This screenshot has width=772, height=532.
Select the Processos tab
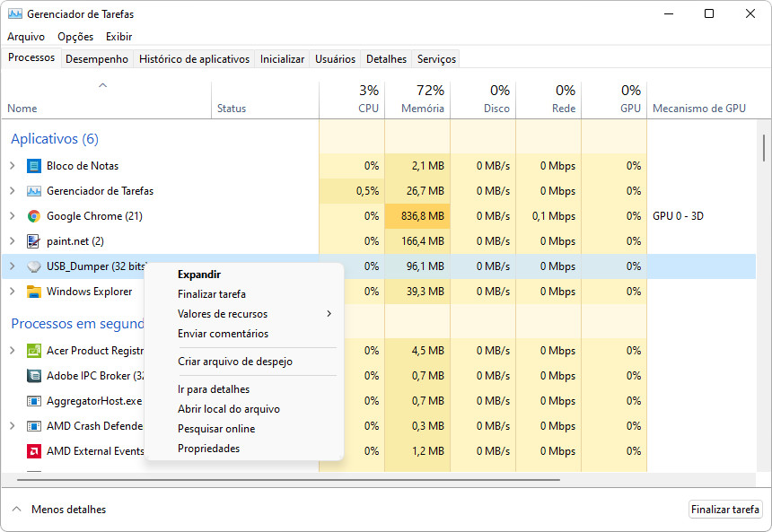click(31, 57)
